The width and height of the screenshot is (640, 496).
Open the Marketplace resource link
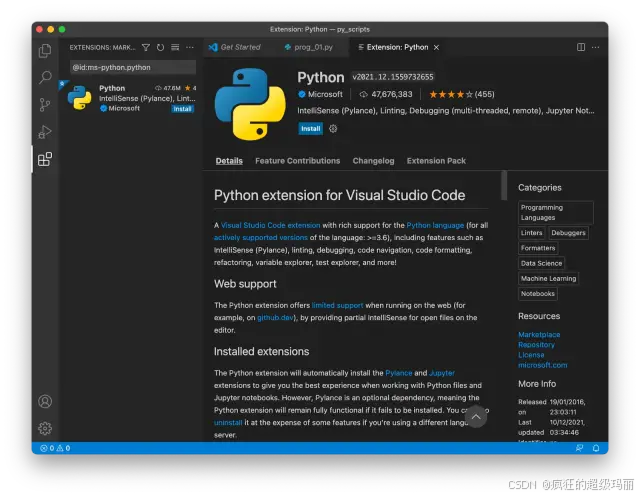(539, 335)
